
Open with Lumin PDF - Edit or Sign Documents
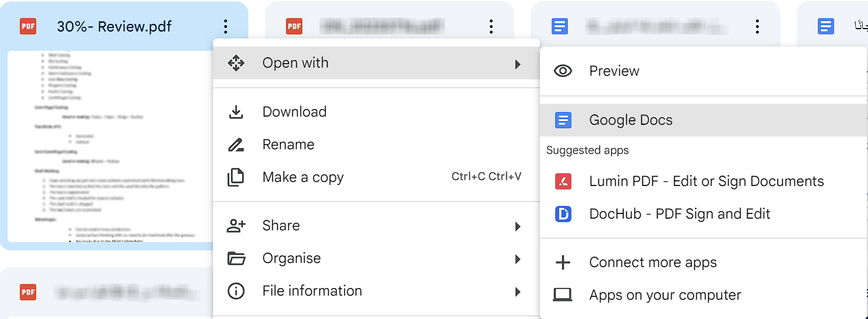click(x=703, y=181)
